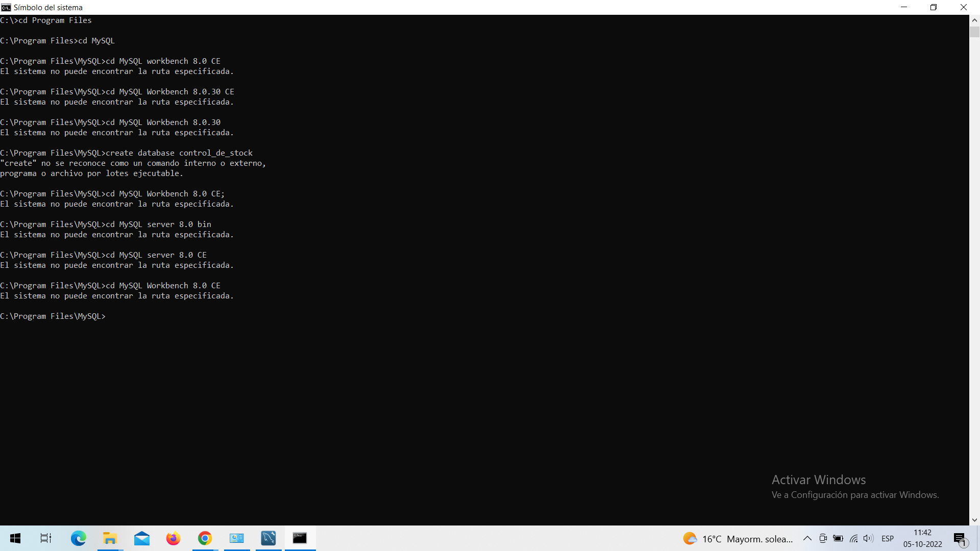Image resolution: width=980 pixels, height=551 pixels.
Task: Open File Explorer from the taskbar
Action: click(x=110, y=538)
